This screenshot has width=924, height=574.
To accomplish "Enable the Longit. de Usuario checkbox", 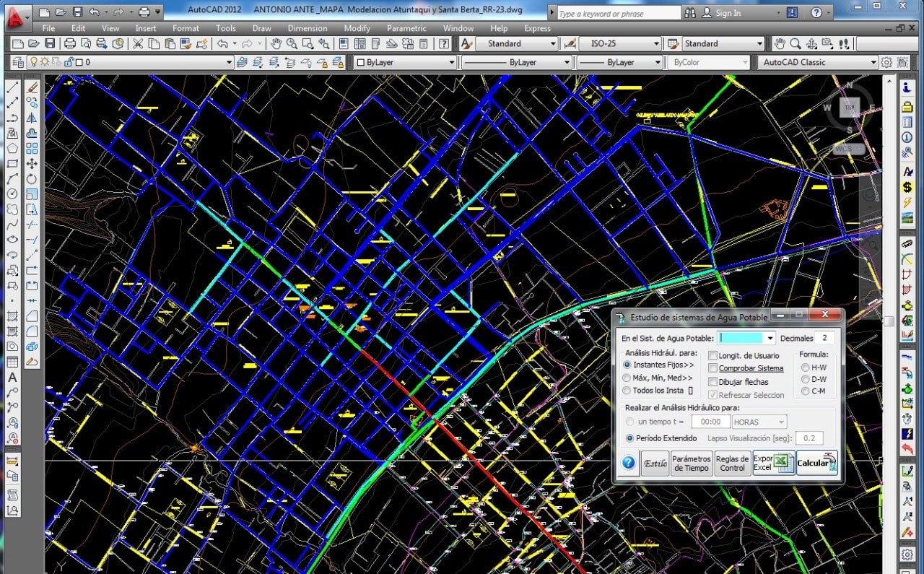I will point(712,355).
